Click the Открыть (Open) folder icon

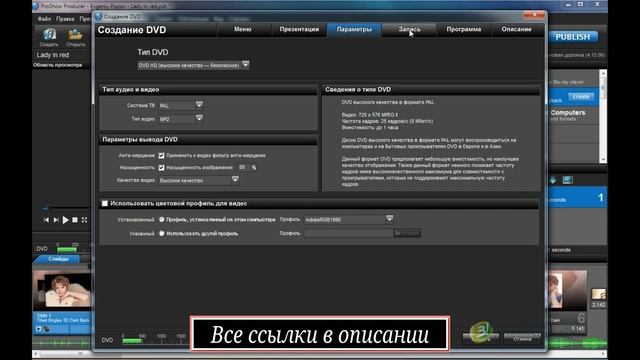click(x=75, y=34)
